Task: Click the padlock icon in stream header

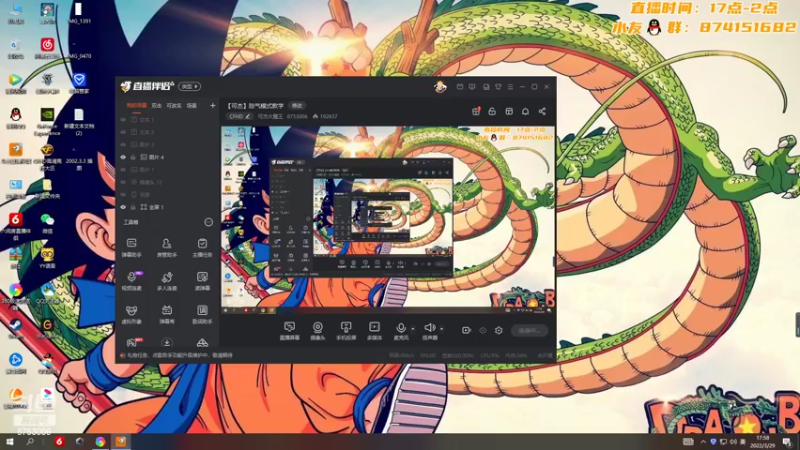Action: [x=492, y=111]
